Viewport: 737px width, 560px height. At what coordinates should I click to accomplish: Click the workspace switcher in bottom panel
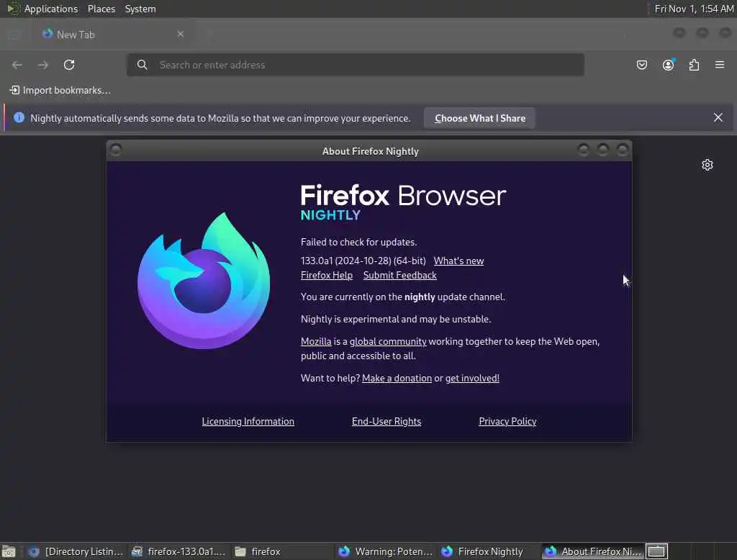pos(656,551)
